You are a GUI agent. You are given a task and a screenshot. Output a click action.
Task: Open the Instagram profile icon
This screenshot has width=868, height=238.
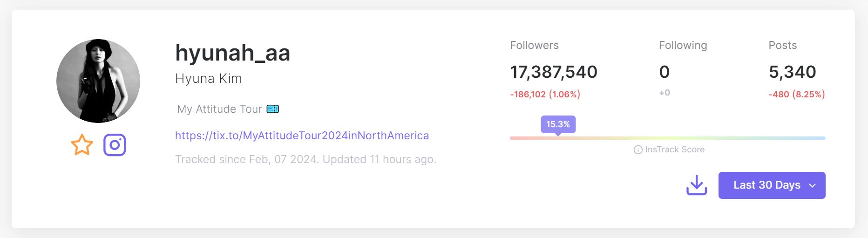point(115,145)
